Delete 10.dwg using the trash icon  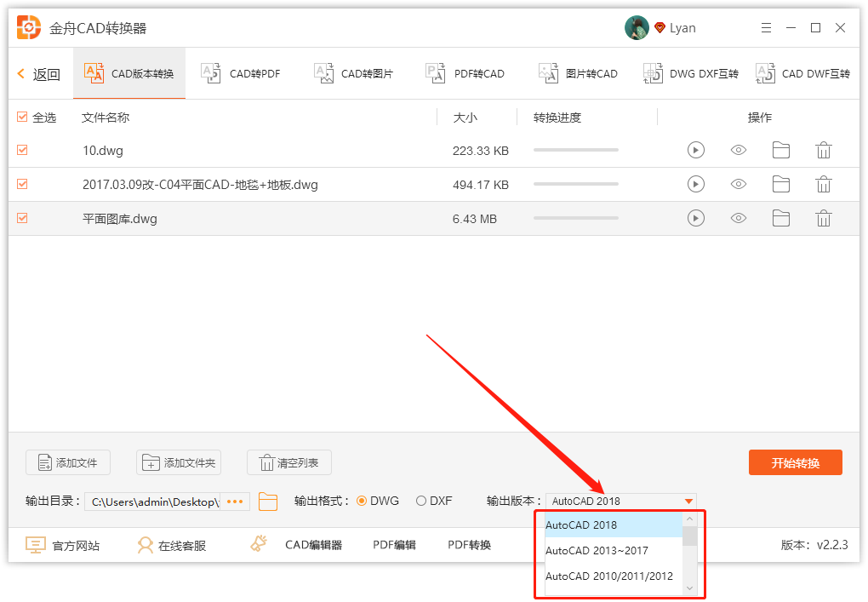pos(822,150)
